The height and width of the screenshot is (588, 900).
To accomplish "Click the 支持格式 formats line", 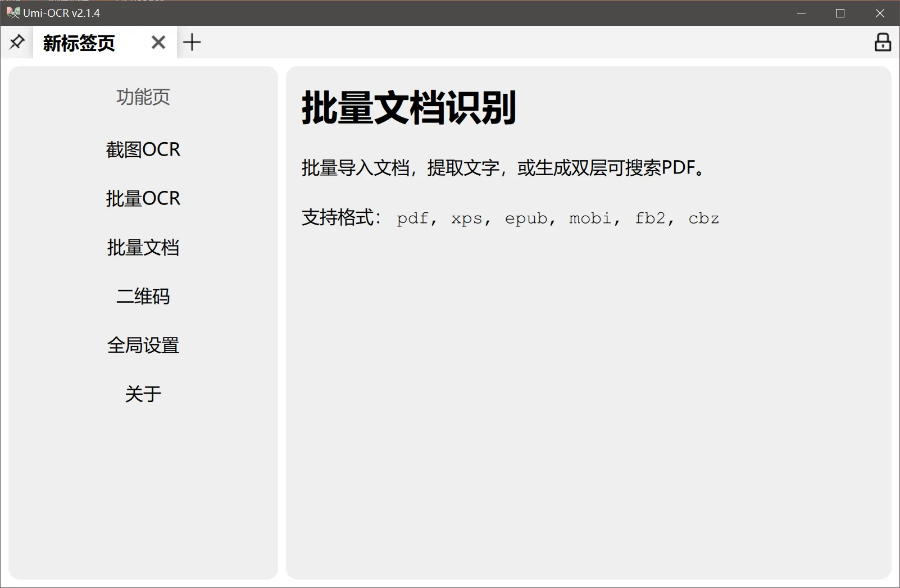I will [x=510, y=218].
